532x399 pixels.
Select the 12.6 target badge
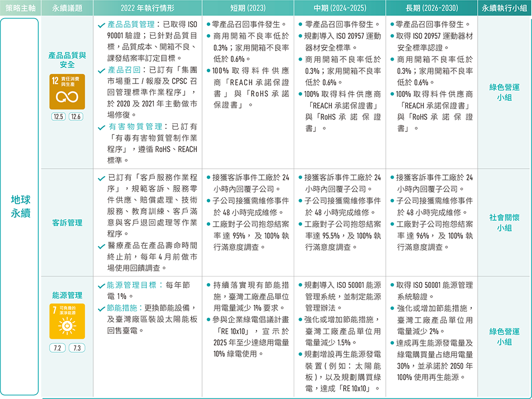77,117
